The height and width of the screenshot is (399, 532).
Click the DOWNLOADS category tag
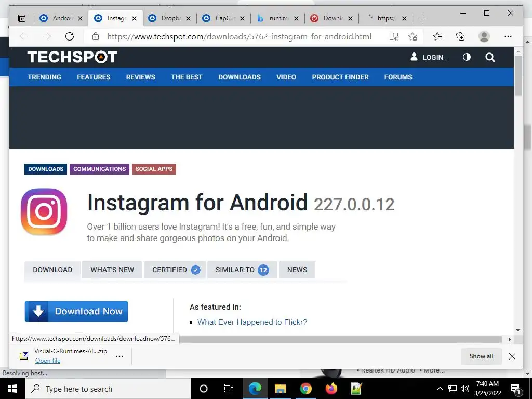click(x=46, y=169)
